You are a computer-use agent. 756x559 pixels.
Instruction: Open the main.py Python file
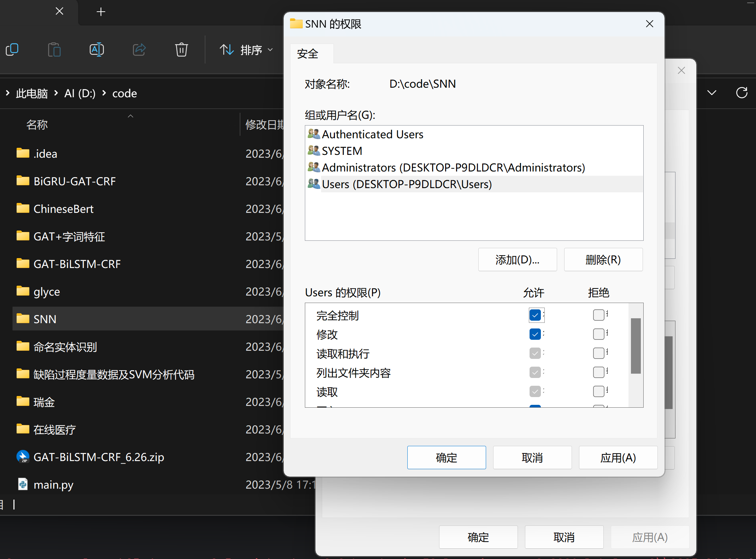[53, 485]
